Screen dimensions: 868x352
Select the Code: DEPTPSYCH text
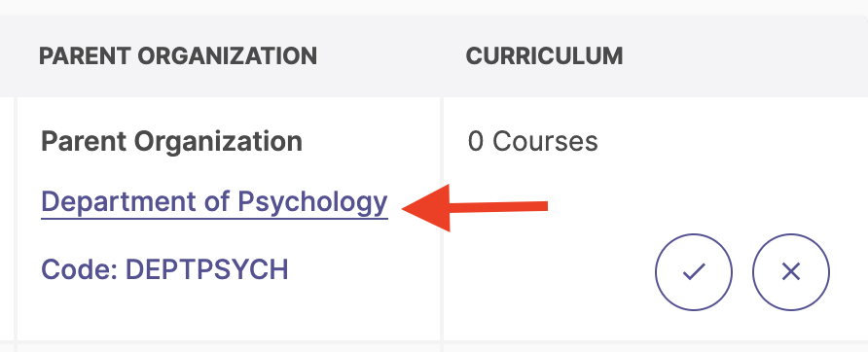(x=165, y=269)
